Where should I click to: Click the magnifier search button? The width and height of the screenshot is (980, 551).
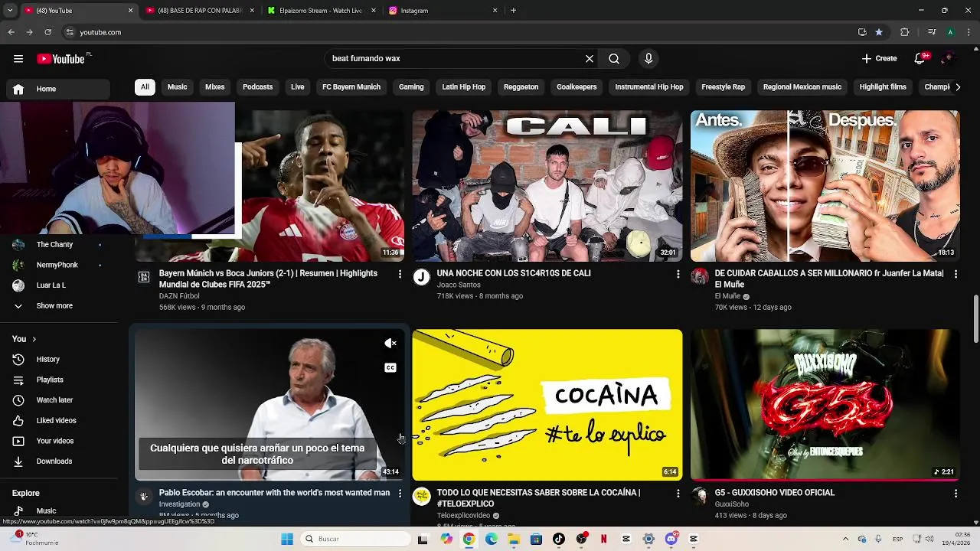pyautogui.click(x=614, y=59)
